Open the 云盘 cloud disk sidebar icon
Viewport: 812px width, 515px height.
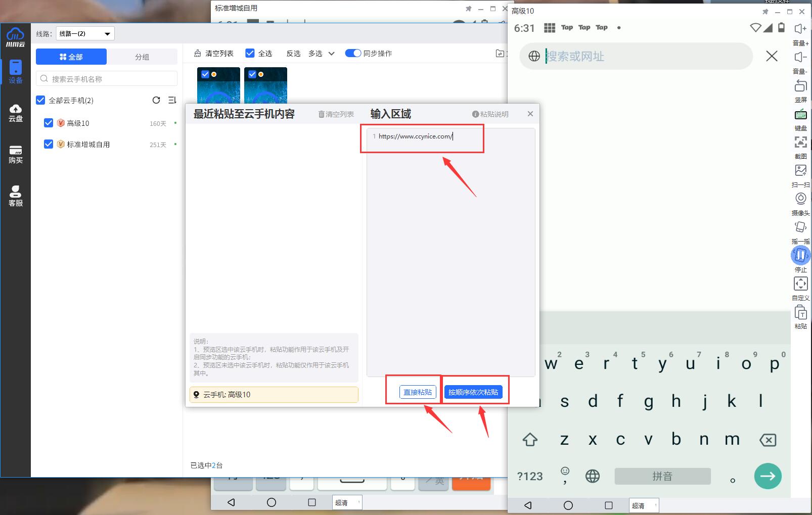(16, 113)
